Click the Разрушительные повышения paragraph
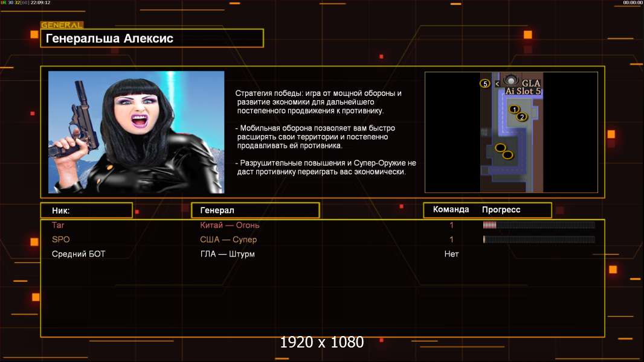 326,167
